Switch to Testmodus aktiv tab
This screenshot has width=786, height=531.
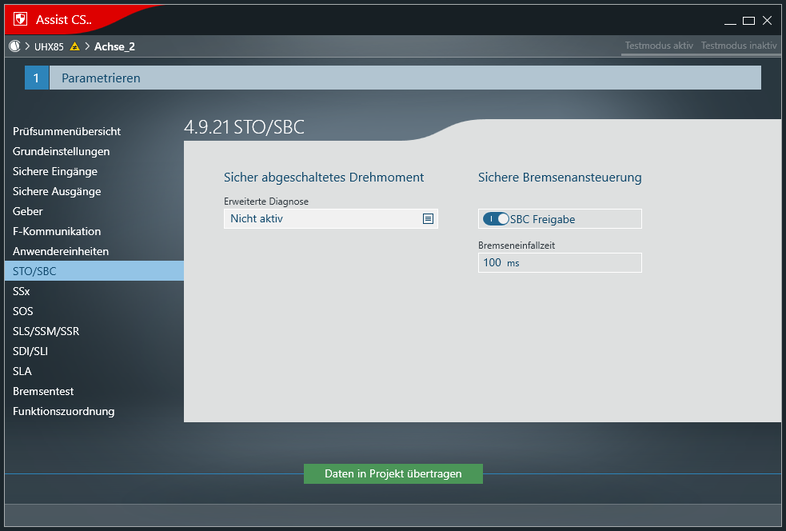(x=658, y=46)
